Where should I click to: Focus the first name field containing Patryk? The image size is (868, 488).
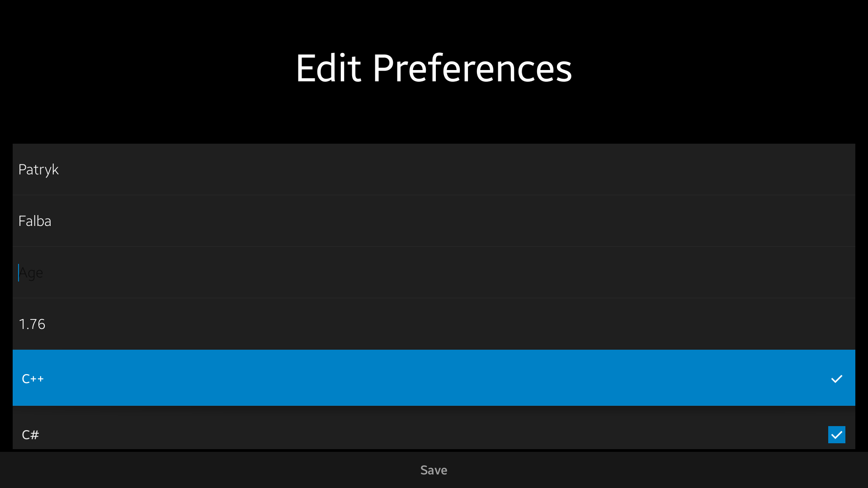(x=434, y=169)
